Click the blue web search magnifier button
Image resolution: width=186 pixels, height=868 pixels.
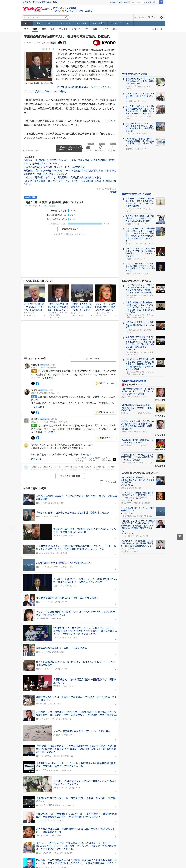(x=161, y=2)
